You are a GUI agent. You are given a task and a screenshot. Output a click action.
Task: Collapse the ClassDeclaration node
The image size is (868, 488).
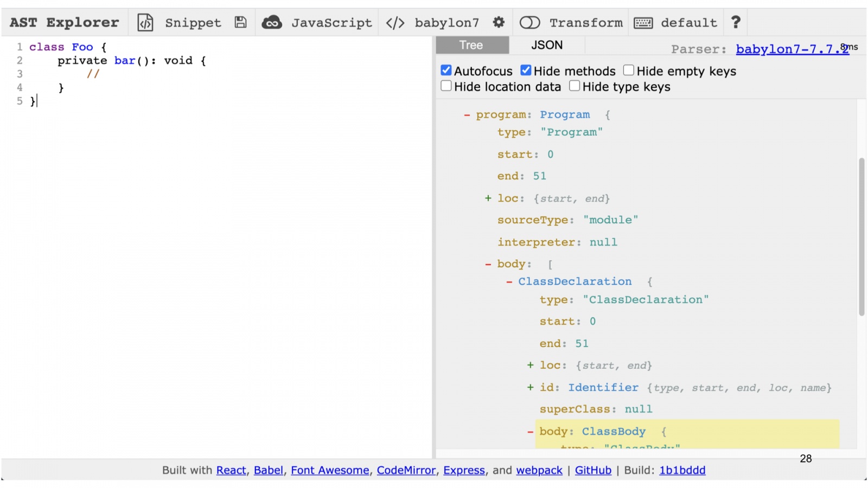coord(509,282)
